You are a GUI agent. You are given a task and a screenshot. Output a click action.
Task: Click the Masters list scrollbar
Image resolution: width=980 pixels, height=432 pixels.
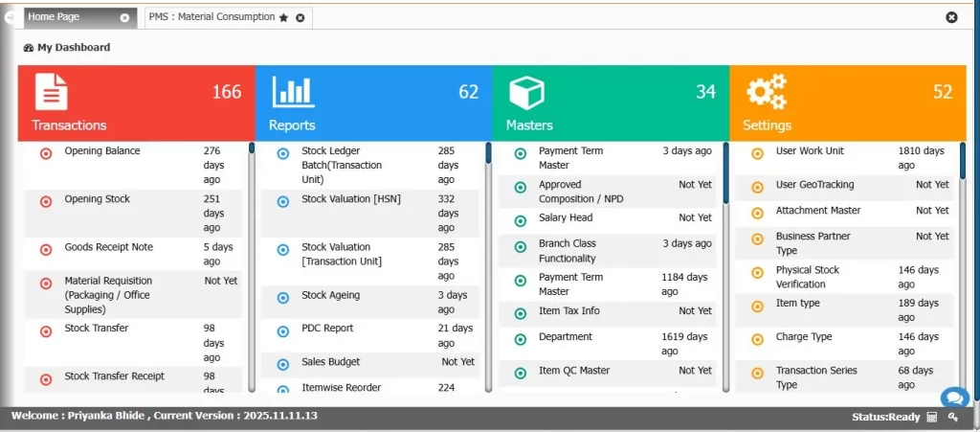tap(725, 172)
